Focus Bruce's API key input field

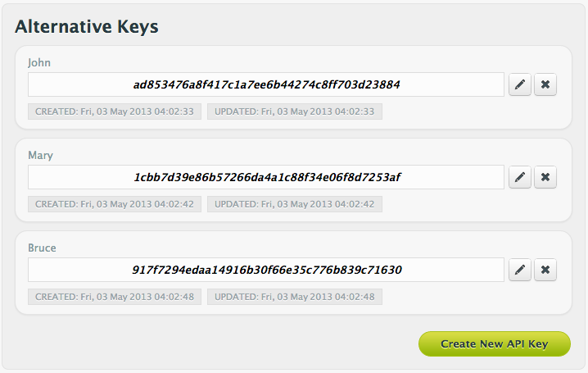tap(266, 270)
